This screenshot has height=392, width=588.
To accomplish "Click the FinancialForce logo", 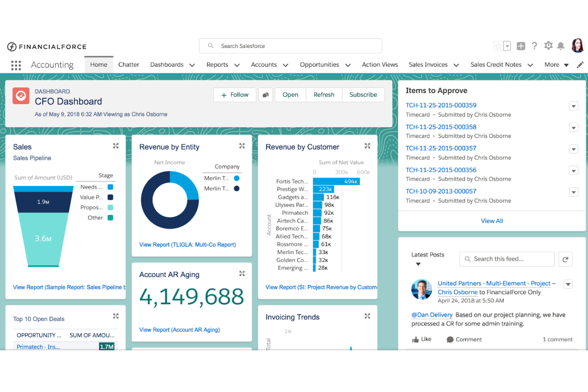I will [47, 46].
